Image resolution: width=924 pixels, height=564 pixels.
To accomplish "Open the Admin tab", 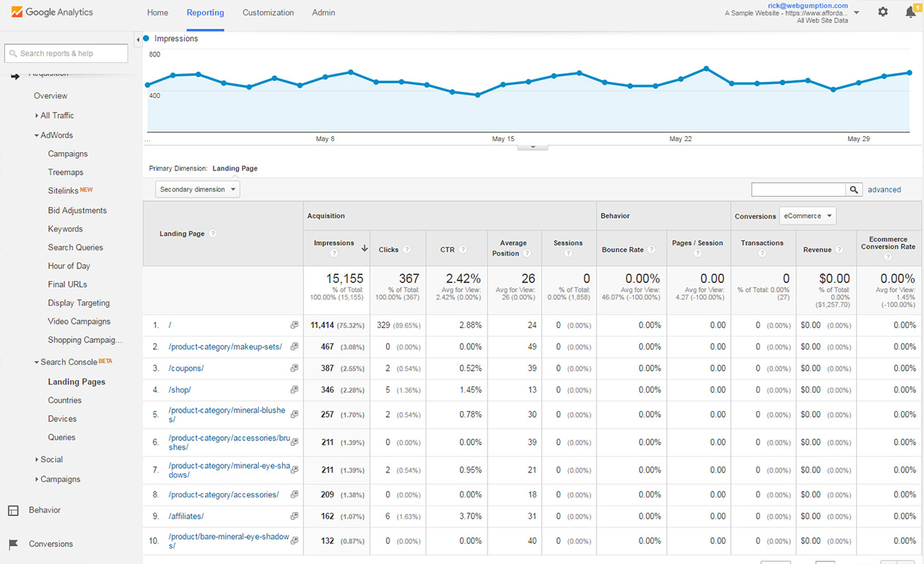I will [323, 12].
